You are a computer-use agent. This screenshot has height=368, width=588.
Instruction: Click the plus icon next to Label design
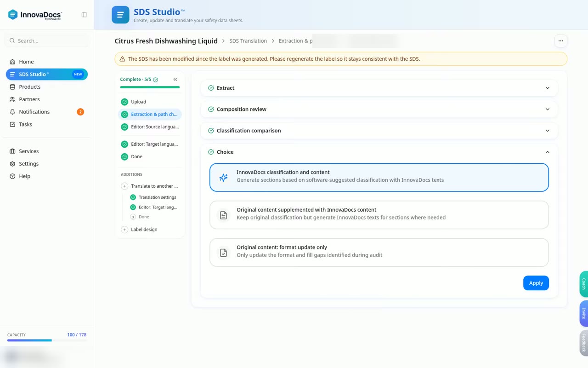click(124, 230)
